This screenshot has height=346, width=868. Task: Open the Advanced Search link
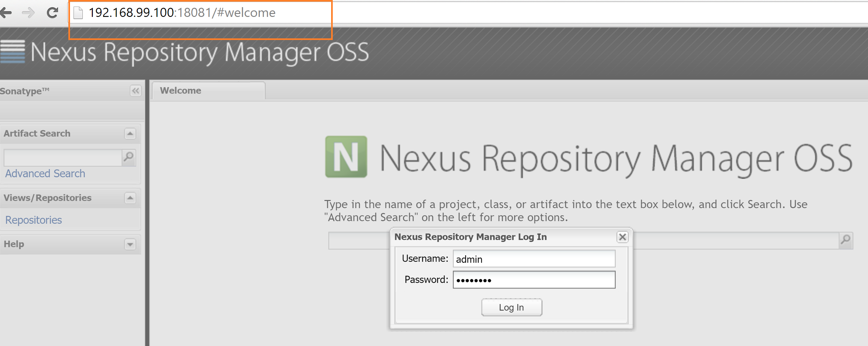pos(45,174)
